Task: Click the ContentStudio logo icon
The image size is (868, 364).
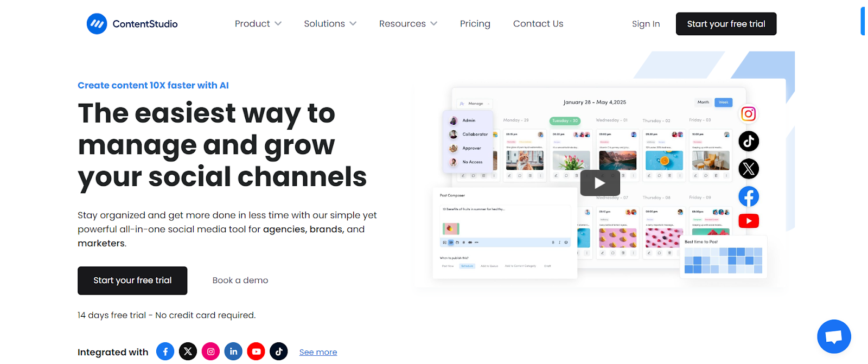Action: [x=97, y=24]
